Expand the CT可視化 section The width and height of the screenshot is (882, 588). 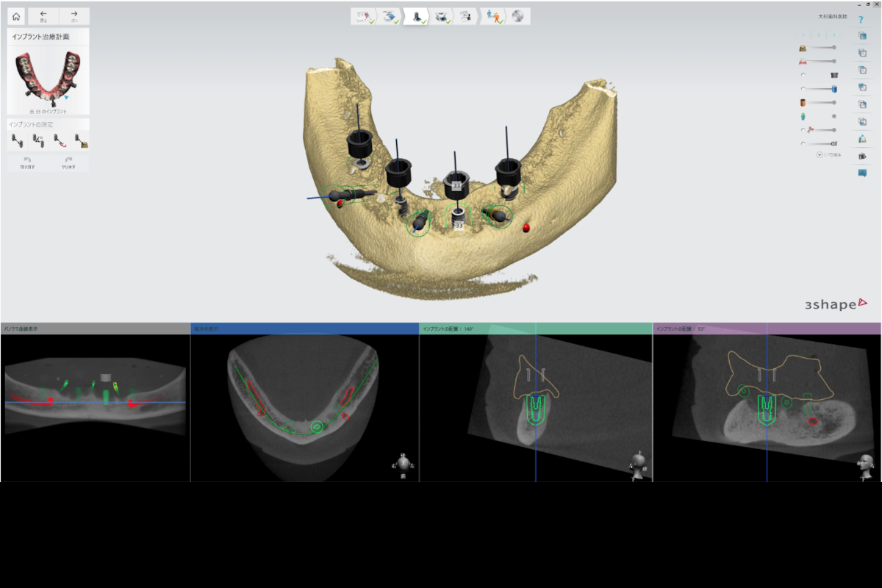coord(820,154)
